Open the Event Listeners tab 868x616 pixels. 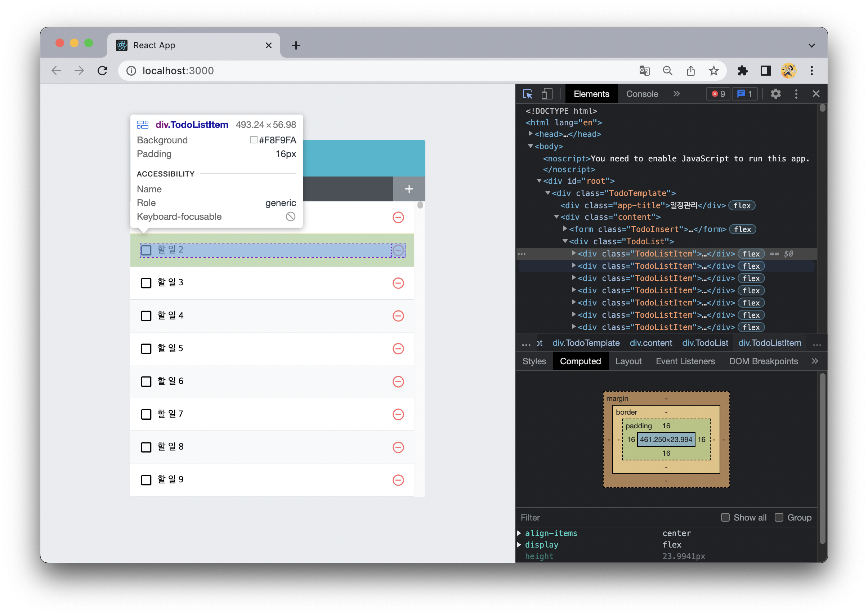tap(685, 361)
